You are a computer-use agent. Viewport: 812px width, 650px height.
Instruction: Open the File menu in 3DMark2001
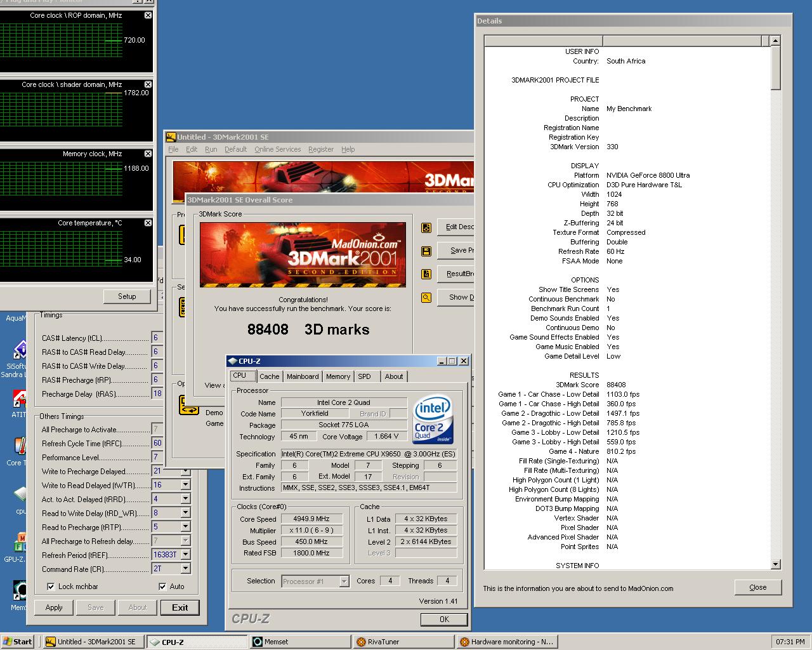pyautogui.click(x=173, y=149)
